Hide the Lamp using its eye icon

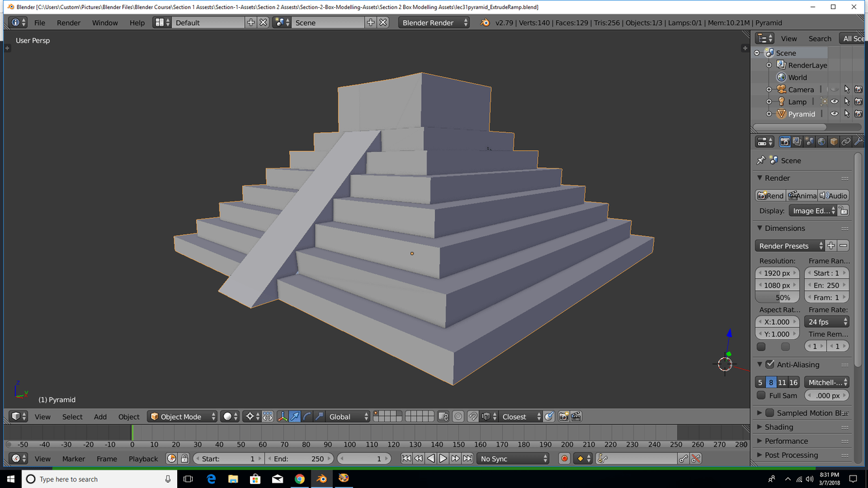(834, 102)
